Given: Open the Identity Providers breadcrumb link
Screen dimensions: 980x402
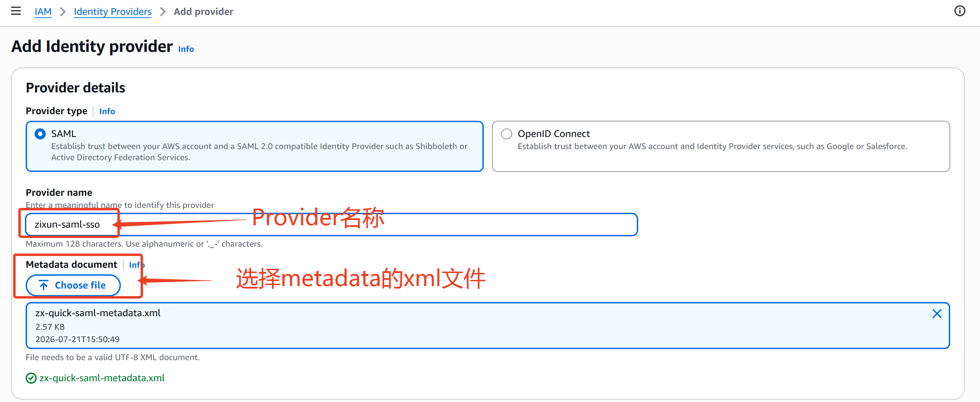Looking at the screenshot, I should coord(113,12).
